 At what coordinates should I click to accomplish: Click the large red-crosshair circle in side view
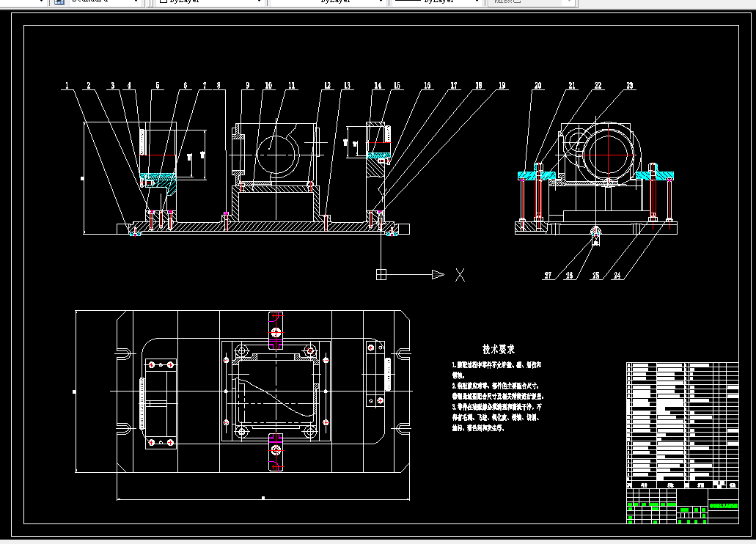click(x=609, y=154)
